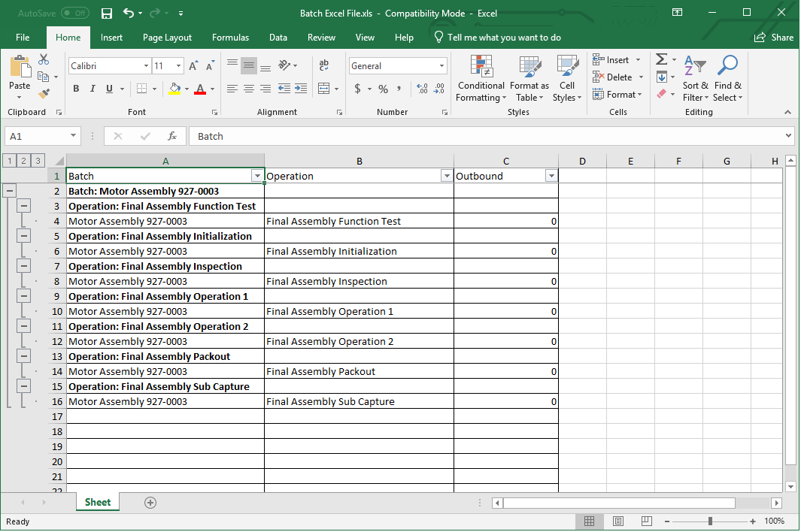This screenshot has width=801, height=532.
Task: Open the Data ribbon tab
Action: pyautogui.click(x=278, y=37)
